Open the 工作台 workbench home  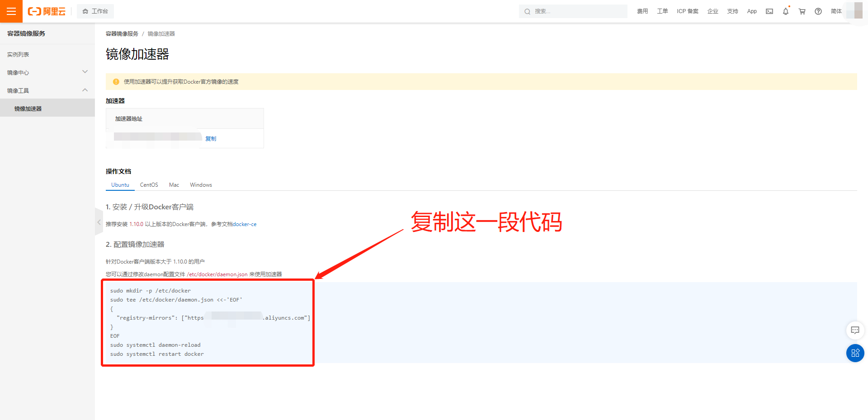[95, 11]
